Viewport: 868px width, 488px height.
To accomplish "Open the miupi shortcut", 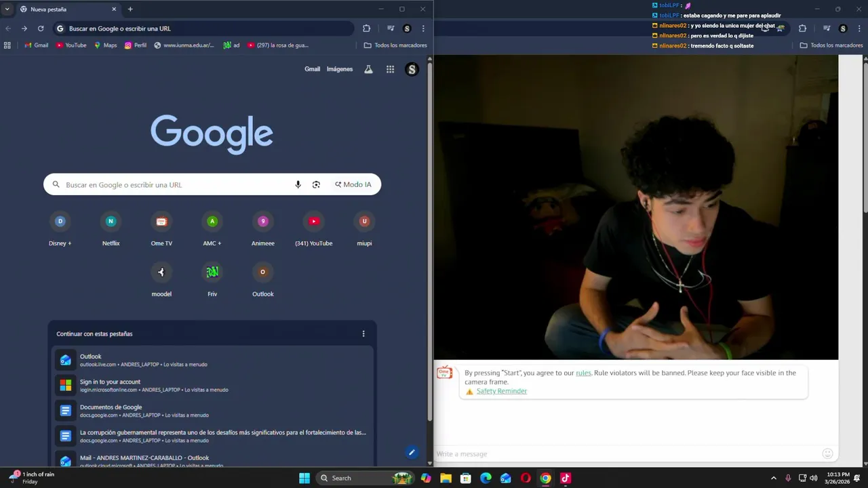I will pyautogui.click(x=364, y=229).
